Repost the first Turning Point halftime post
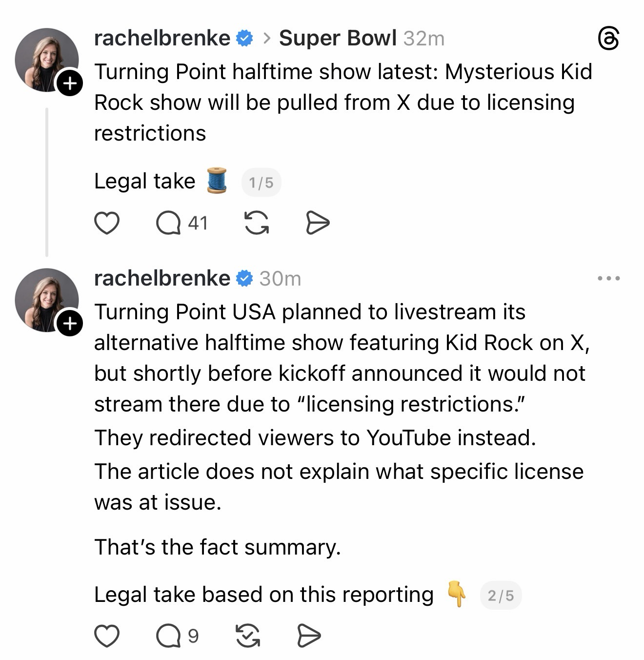Viewport: 644px width, 660px height. pos(257,224)
